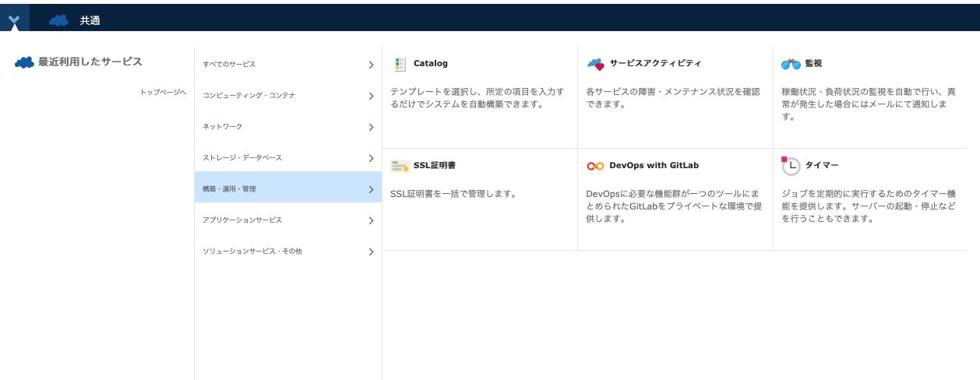Click the Catalog service icon
The width and height of the screenshot is (980, 380).
coord(400,64)
